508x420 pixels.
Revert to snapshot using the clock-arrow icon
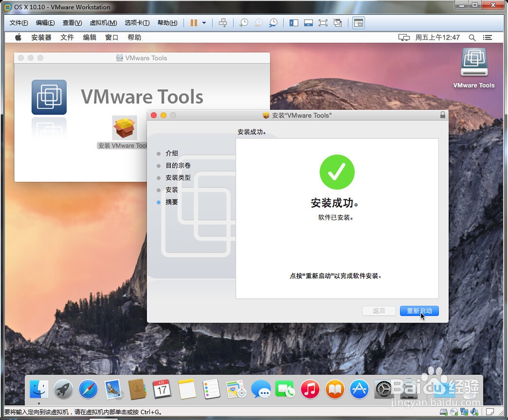point(259,23)
